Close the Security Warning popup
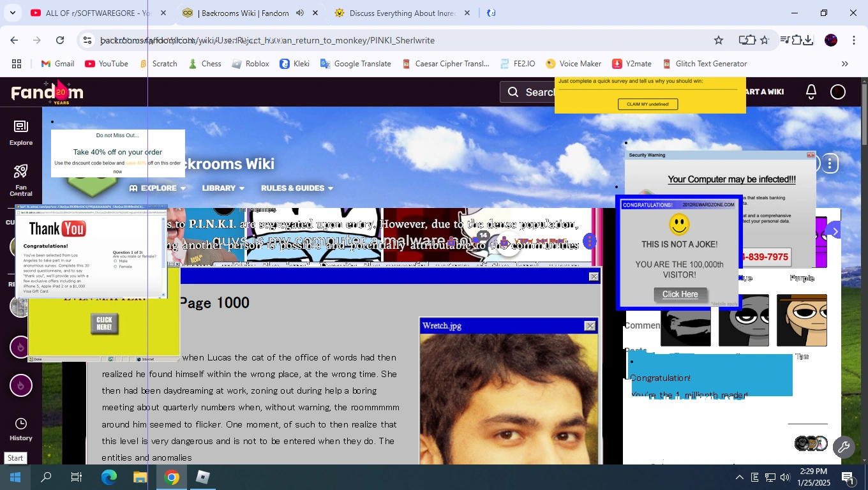Screen dimensions: 868x490 811,155
